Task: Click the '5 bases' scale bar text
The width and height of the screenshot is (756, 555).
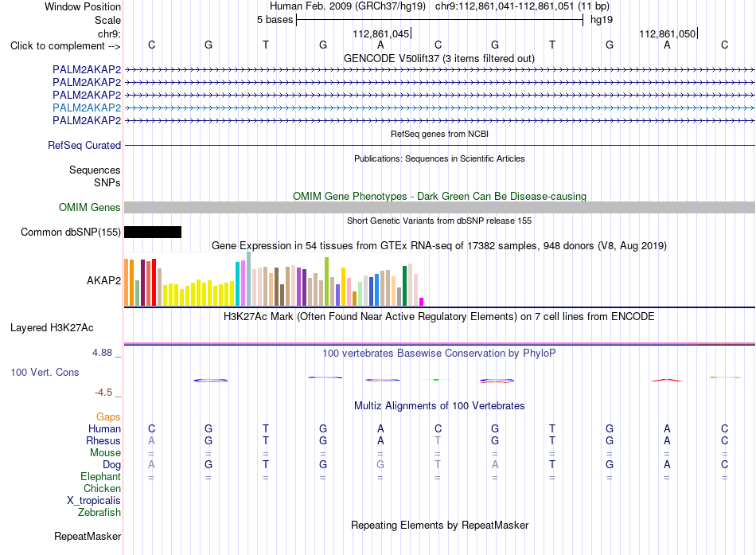Action: [275, 20]
